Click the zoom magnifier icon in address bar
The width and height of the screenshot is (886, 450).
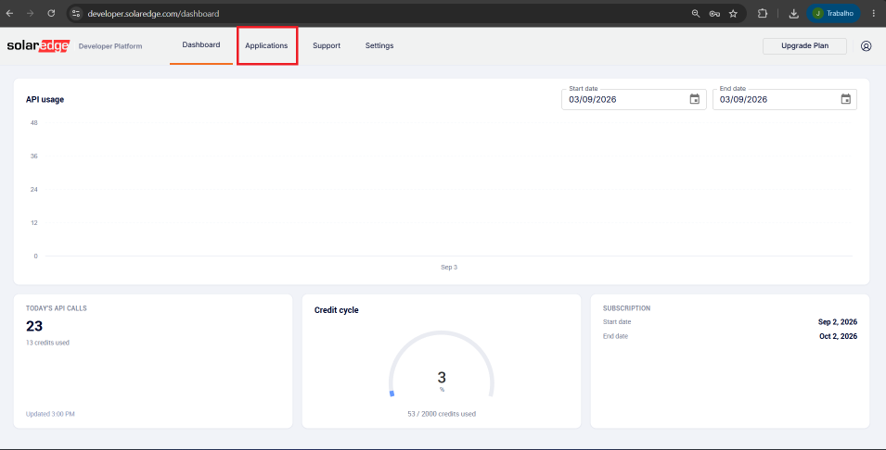696,14
